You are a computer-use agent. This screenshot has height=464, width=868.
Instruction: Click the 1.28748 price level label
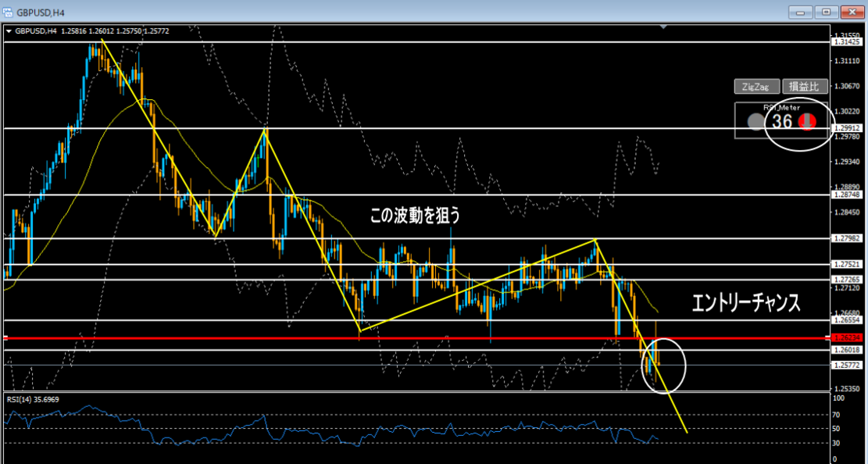pyautogui.click(x=847, y=195)
